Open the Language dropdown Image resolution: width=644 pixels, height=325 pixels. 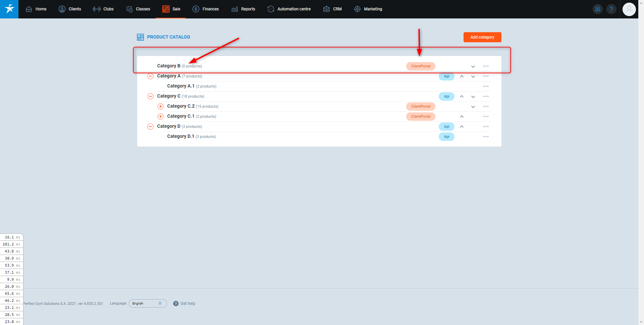[148, 304]
